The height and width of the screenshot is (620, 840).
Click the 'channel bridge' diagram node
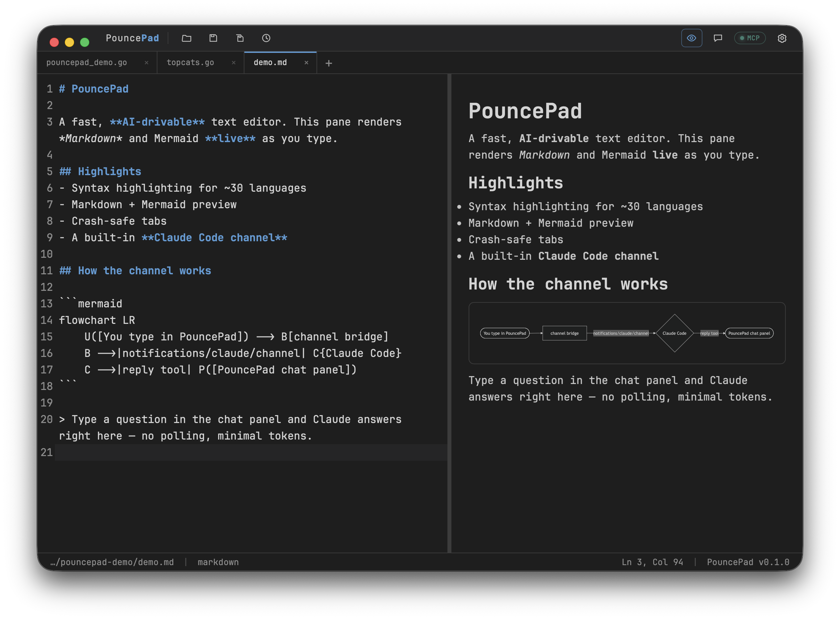[x=565, y=333]
